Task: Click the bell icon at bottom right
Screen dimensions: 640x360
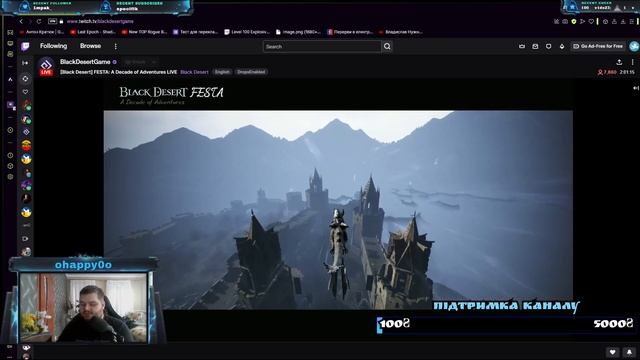Action: 629,352
